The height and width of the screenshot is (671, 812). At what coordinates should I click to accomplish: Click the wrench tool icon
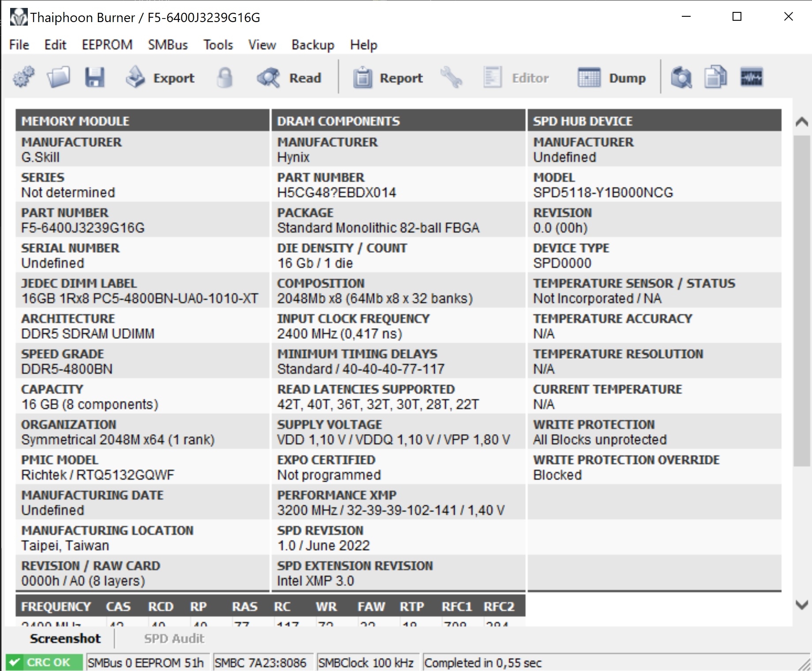(x=451, y=78)
